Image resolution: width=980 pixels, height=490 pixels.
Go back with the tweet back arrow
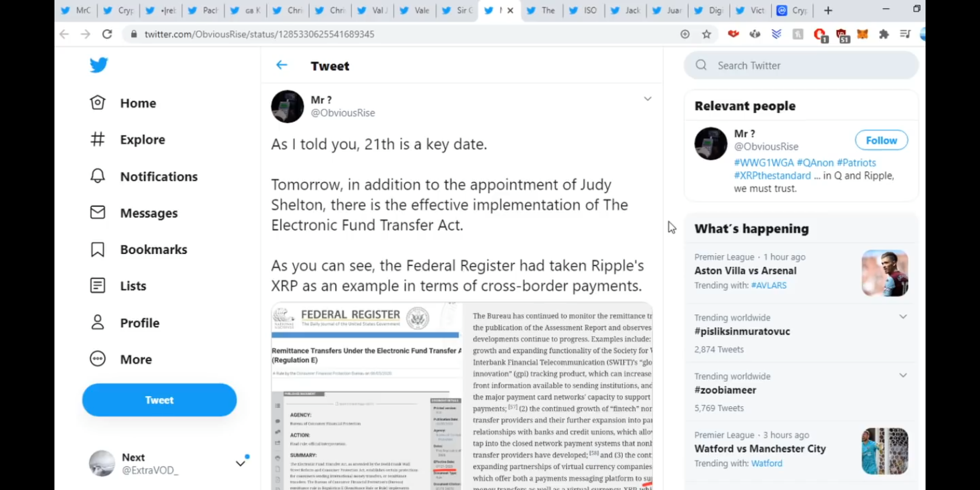[282, 65]
